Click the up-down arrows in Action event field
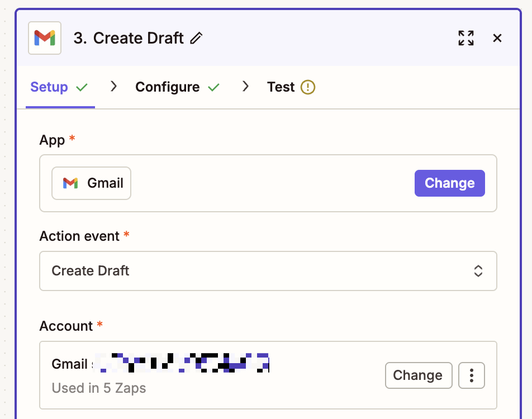 [x=478, y=271]
